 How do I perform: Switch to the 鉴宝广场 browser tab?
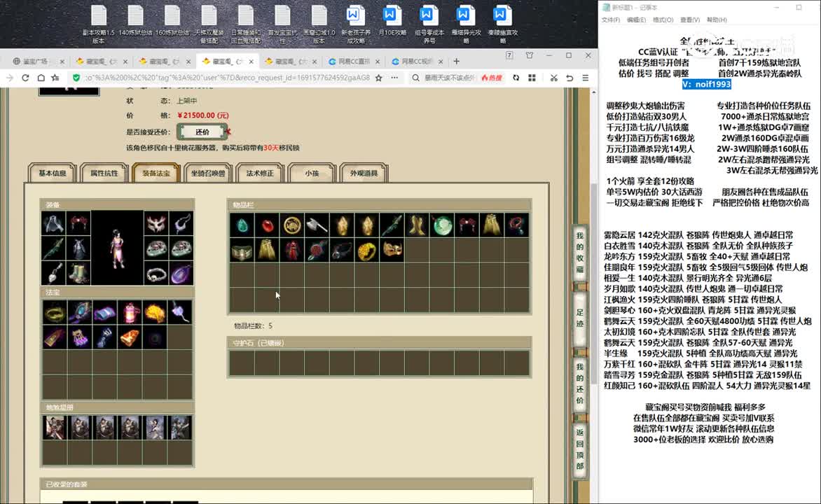click(39, 61)
